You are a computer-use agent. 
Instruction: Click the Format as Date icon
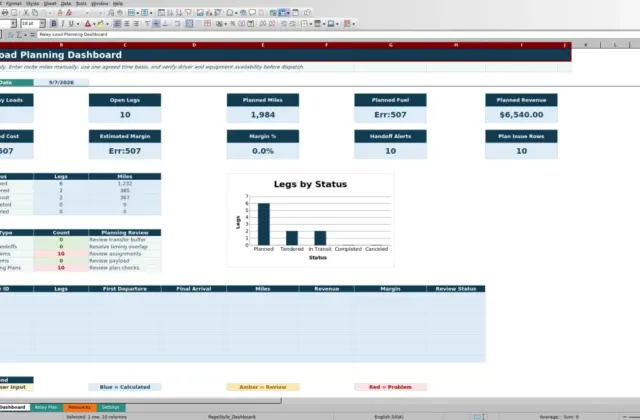tap(251, 24)
